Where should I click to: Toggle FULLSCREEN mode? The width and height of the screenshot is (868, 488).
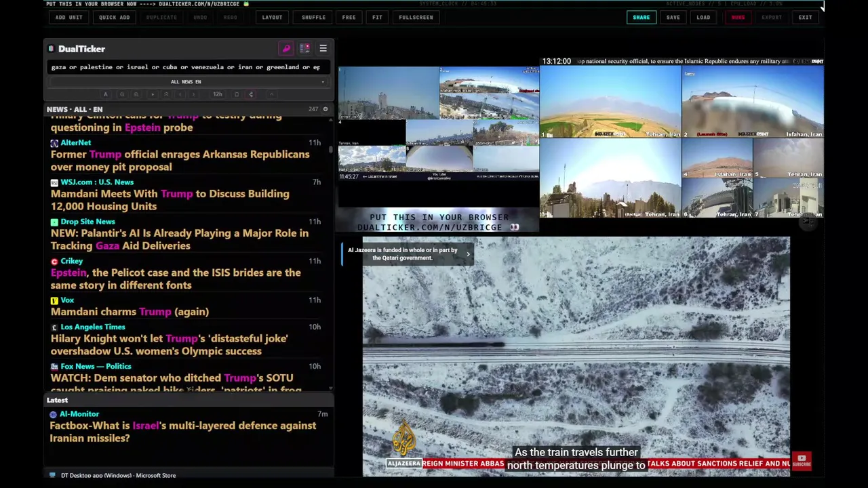coord(416,18)
